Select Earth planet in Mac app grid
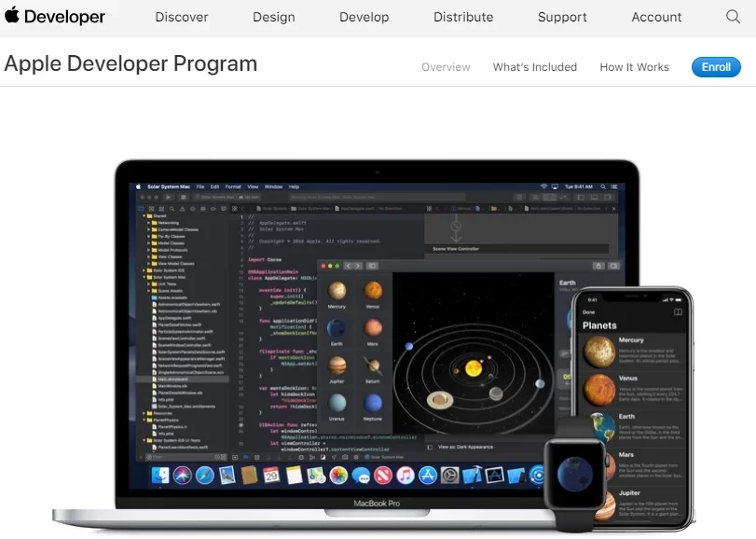 pos(337,332)
